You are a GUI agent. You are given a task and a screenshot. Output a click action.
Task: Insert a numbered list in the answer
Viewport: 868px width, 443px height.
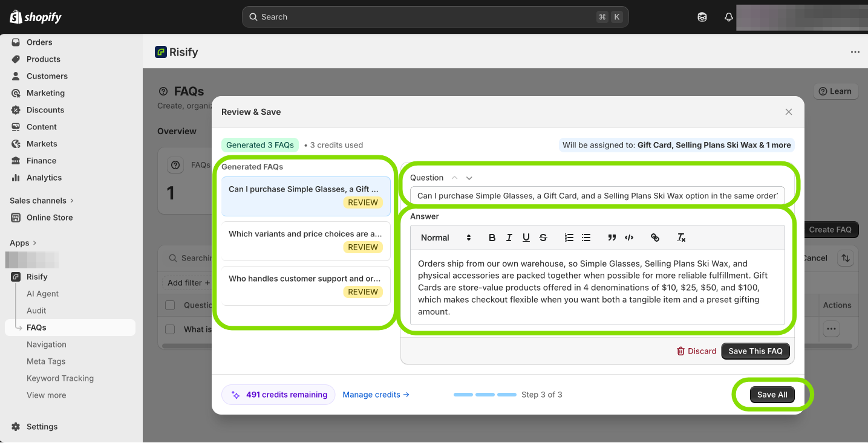pos(569,238)
